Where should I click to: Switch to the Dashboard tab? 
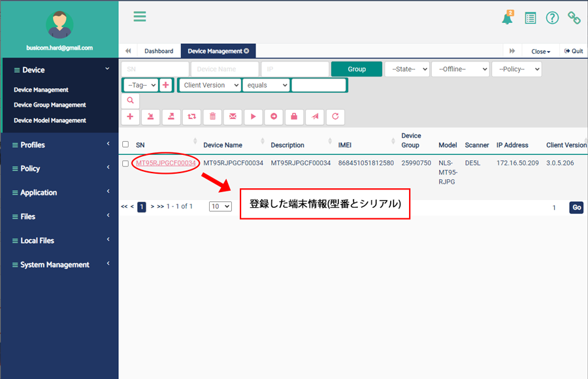[x=159, y=51]
